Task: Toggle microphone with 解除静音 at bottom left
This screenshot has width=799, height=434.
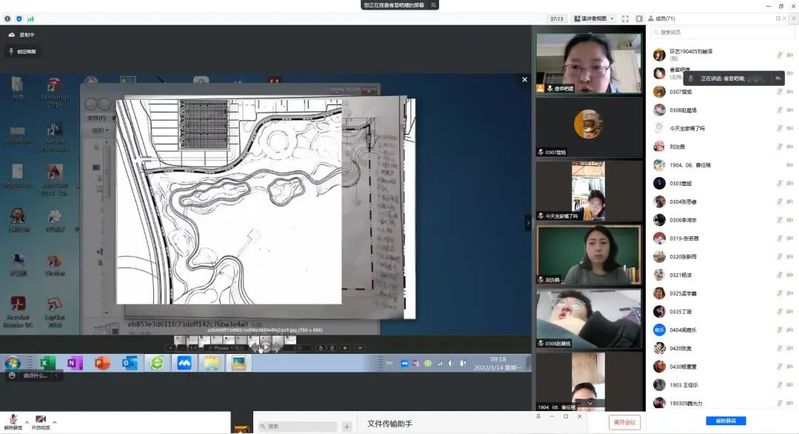Action: (12, 420)
